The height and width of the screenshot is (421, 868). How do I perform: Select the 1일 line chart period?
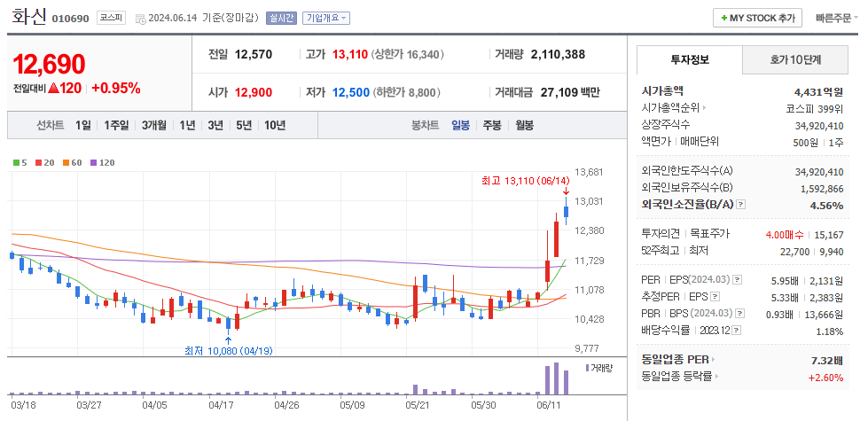coord(83,125)
